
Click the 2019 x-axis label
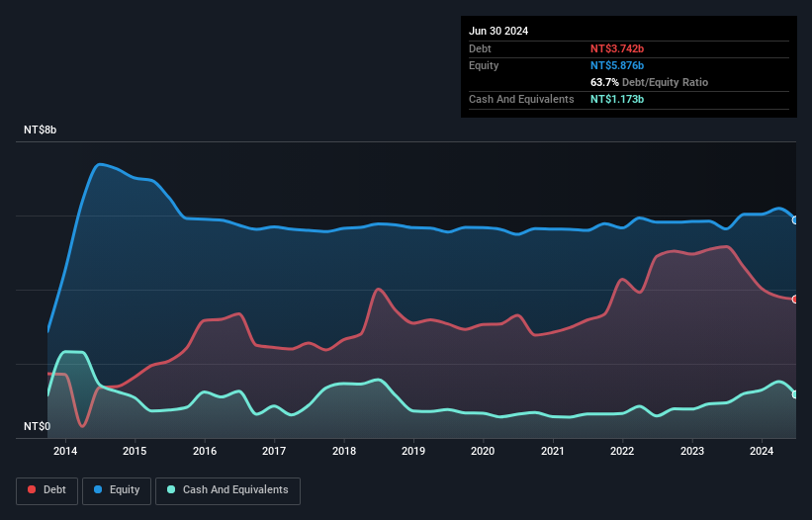(x=413, y=451)
